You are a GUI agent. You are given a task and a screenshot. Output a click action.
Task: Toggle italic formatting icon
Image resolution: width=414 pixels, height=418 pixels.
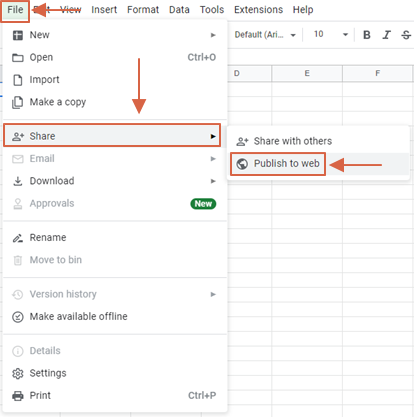(386, 35)
